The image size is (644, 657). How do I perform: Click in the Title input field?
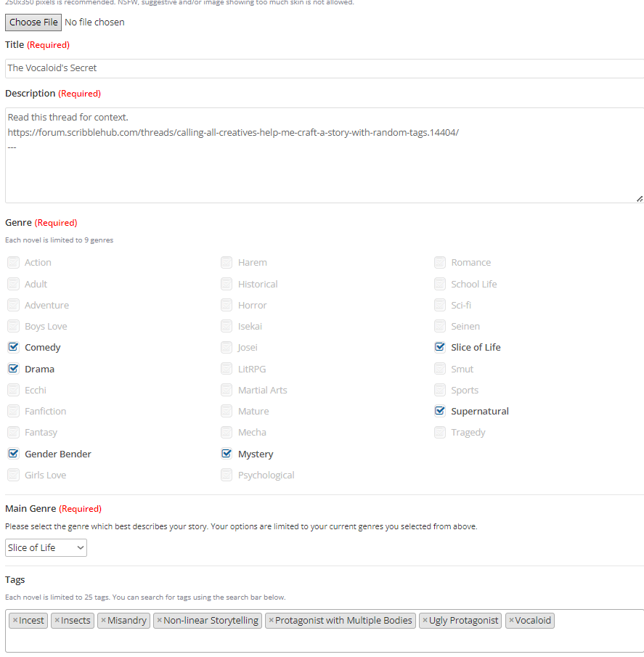pos(324,68)
